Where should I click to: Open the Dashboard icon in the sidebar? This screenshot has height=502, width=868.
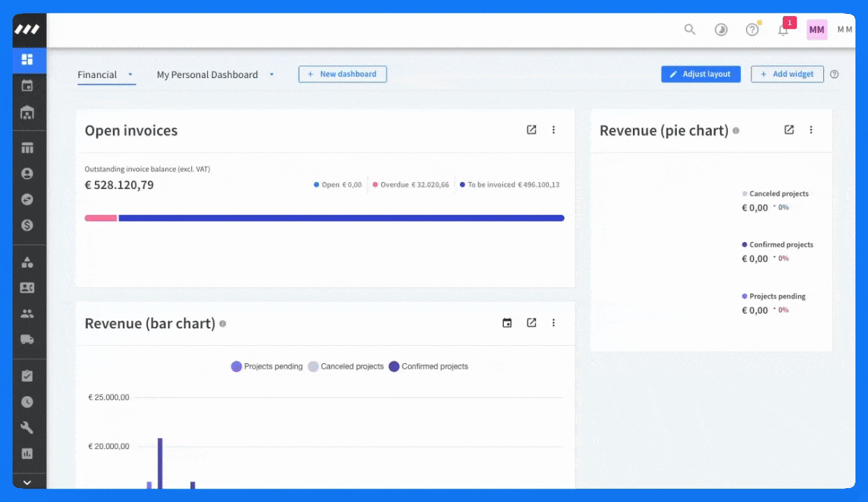click(x=28, y=60)
